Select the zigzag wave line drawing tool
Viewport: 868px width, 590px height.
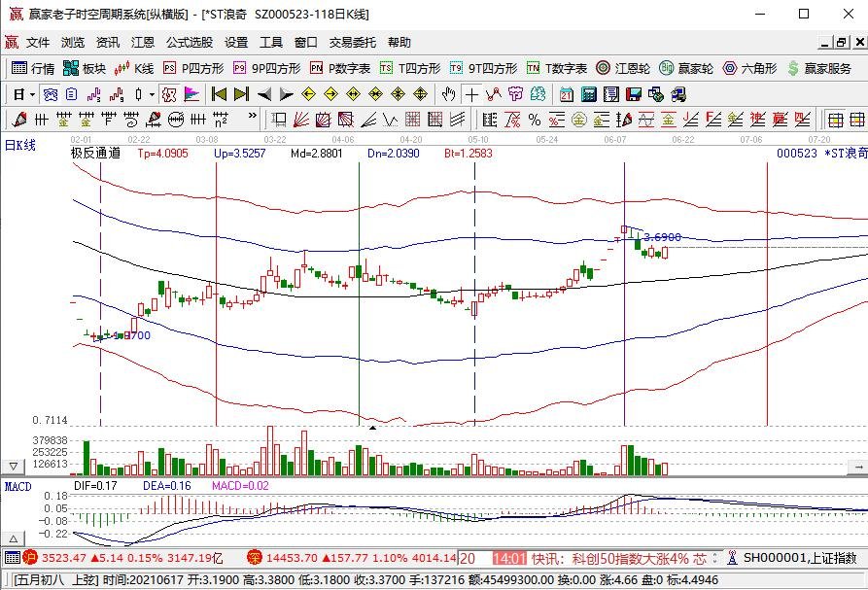[391, 120]
